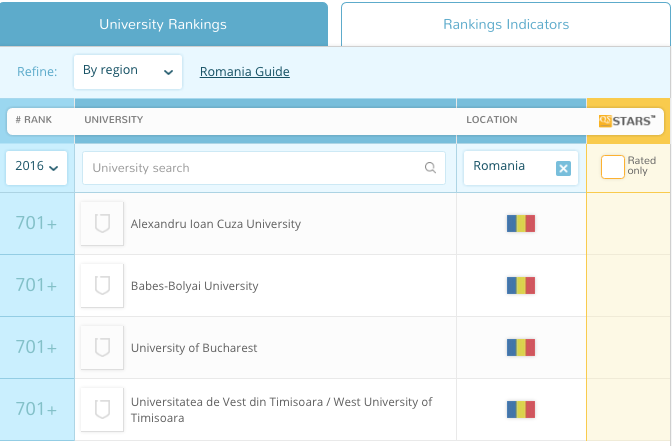
Task: Click in the University search field
Action: coord(255,168)
